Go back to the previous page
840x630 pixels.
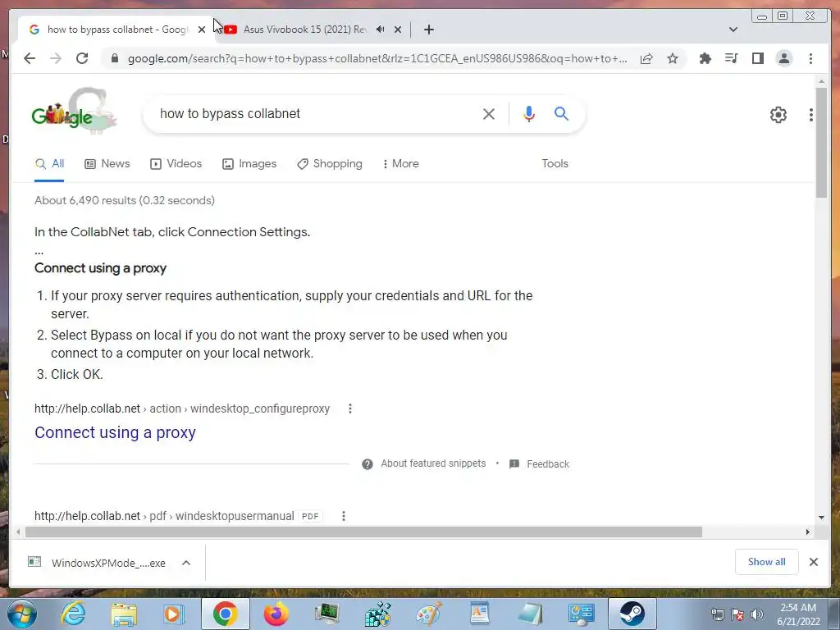(x=30, y=58)
